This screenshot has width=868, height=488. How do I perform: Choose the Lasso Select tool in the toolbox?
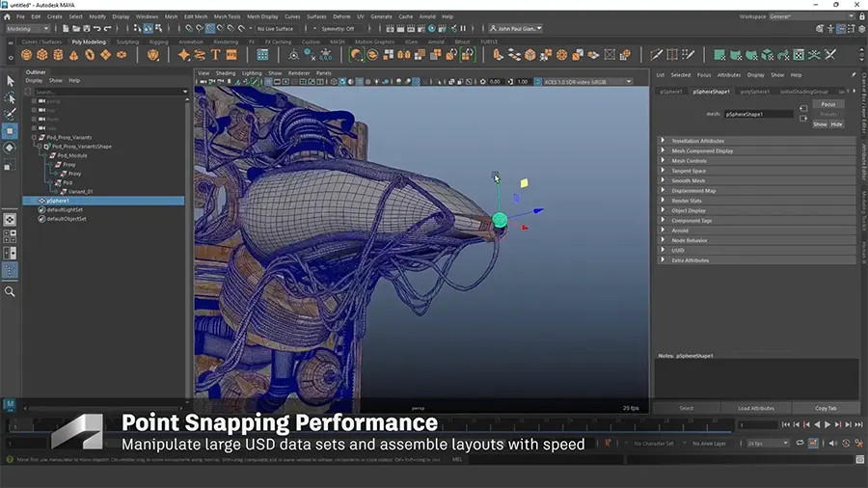click(10, 98)
